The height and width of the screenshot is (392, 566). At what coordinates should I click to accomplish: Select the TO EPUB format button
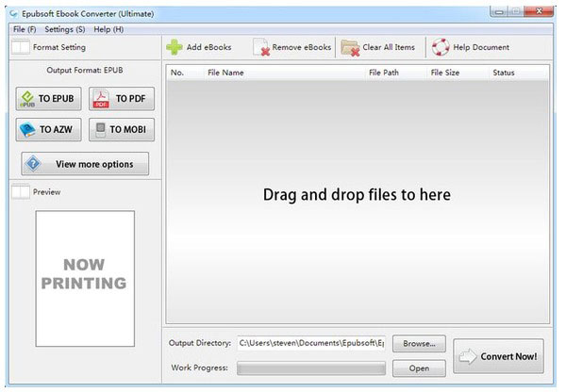tap(49, 98)
